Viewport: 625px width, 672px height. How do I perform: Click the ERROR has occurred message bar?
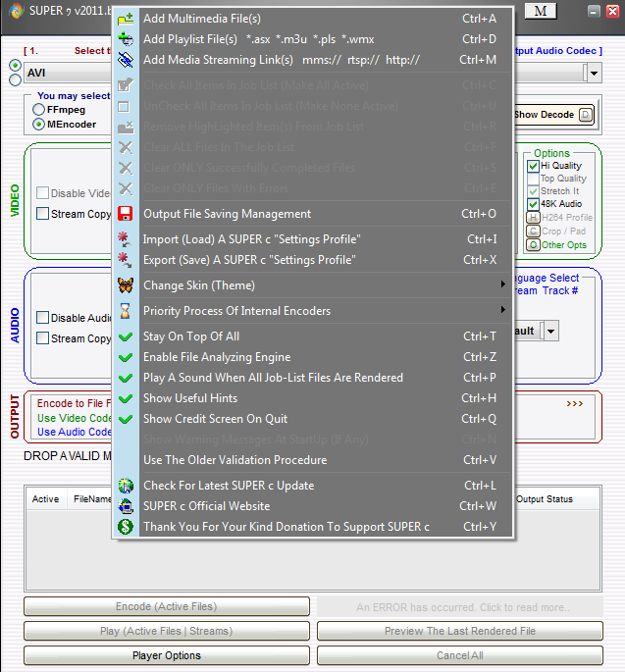click(460, 607)
